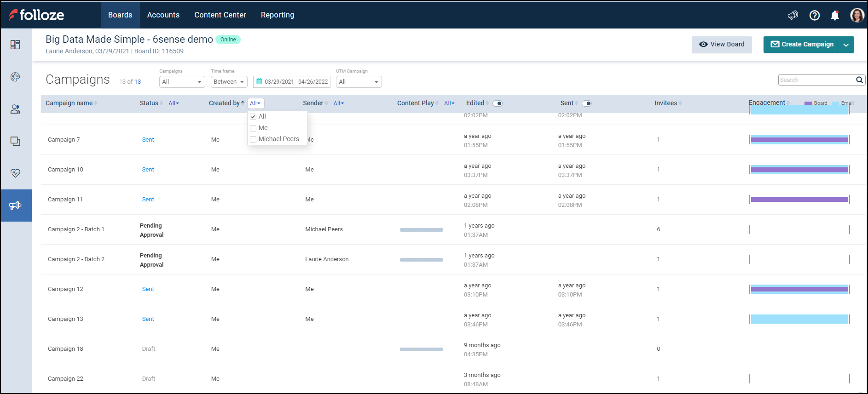Check the 'Me' filter checkbox
The image size is (868, 394).
[x=253, y=128]
